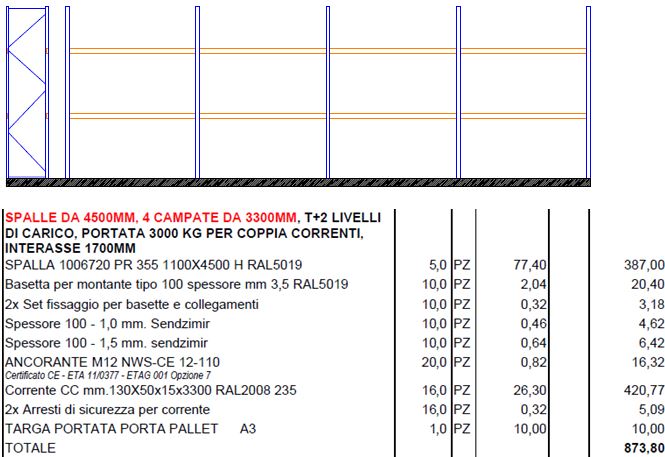The image size is (665, 457).
Task: Click quantity 1,0 in TARGA row
Action: pyautogui.click(x=438, y=429)
